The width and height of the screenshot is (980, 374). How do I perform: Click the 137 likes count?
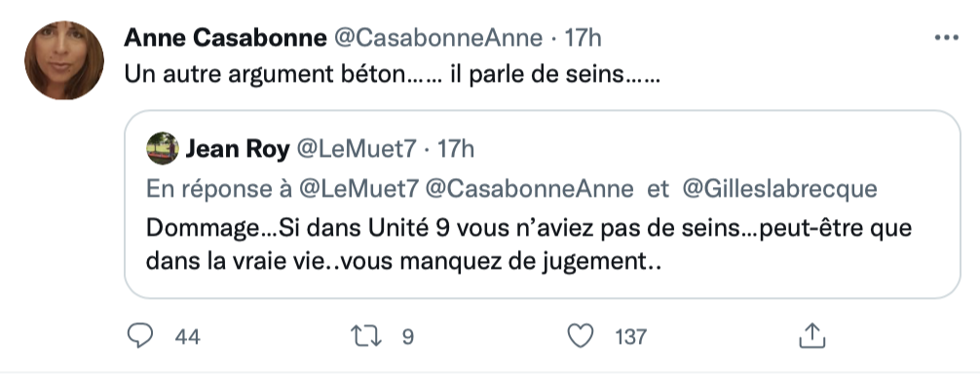pos(630,337)
